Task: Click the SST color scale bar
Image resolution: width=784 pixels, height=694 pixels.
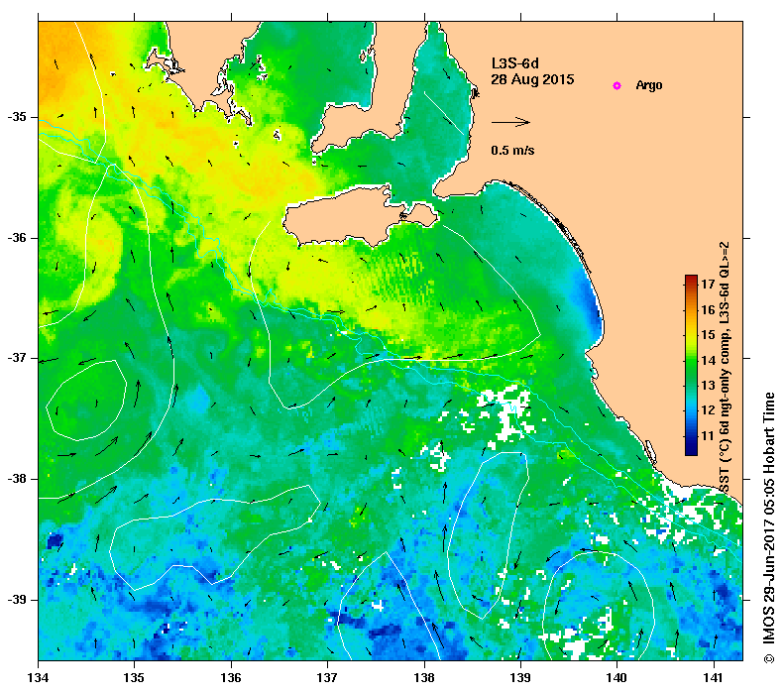Action: coord(691,365)
